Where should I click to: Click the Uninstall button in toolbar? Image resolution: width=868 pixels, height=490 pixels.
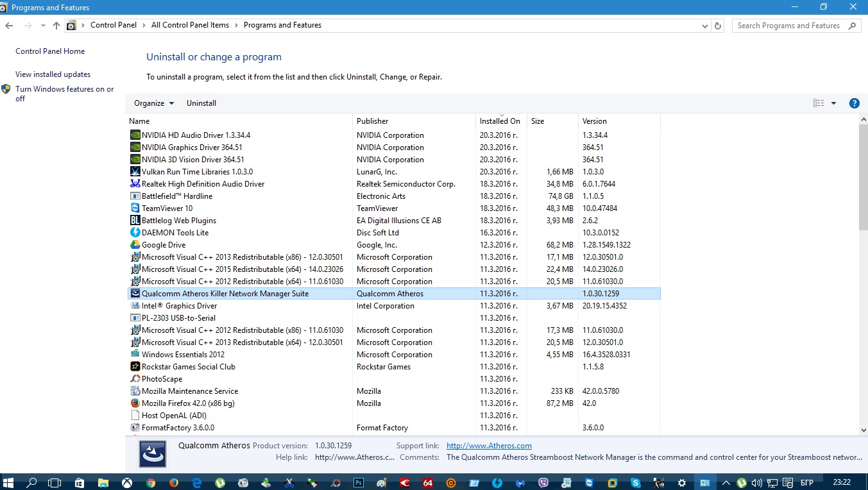tap(201, 103)
